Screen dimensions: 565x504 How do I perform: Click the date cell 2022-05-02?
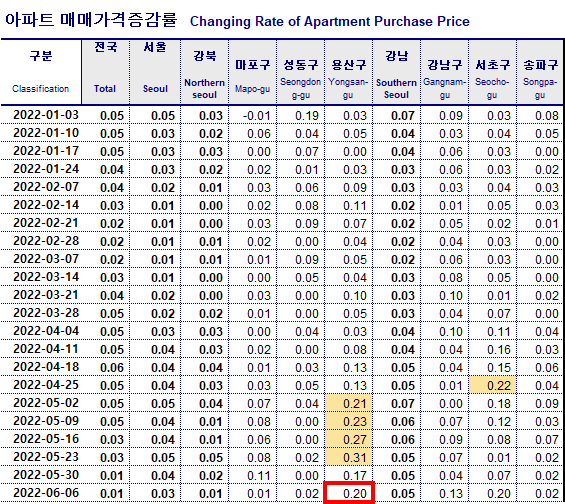tap(46, 403)
